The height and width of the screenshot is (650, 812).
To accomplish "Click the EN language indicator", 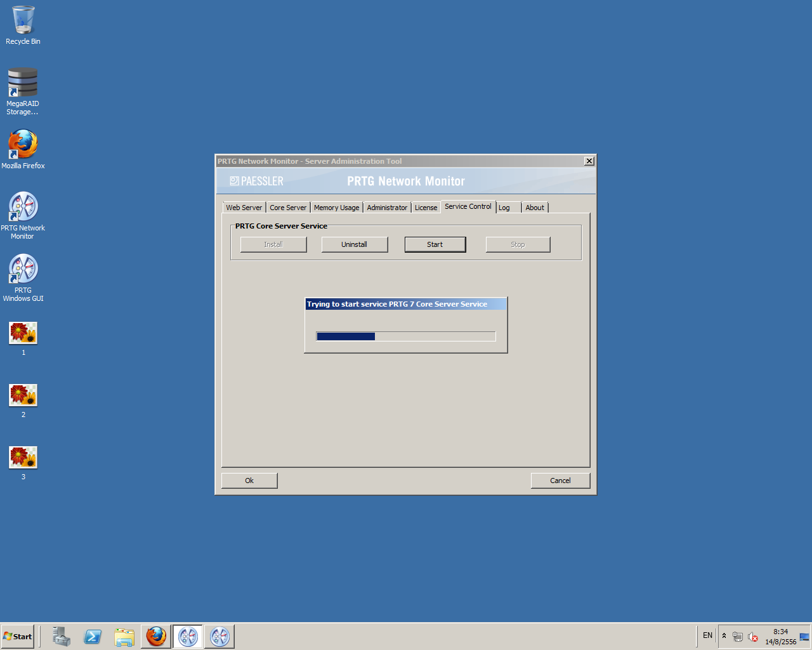I will pyautogui.click(x=707, y=635).
